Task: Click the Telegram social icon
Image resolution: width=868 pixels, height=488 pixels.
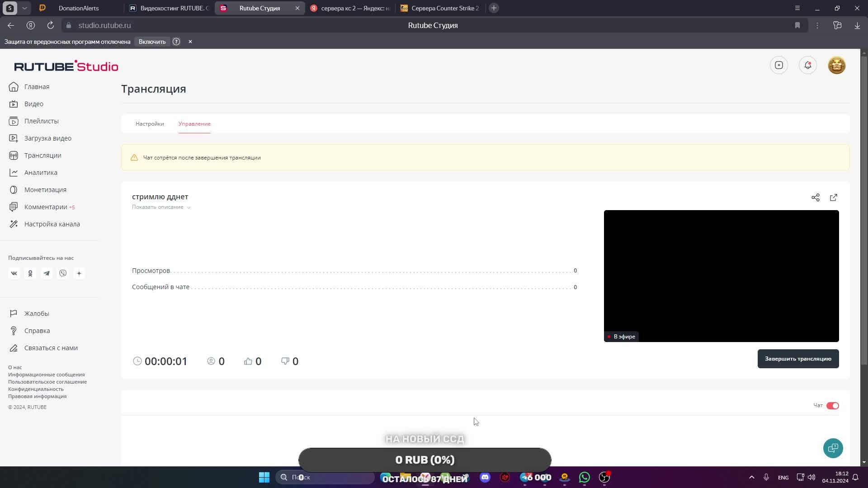Action: pos(47,273)
